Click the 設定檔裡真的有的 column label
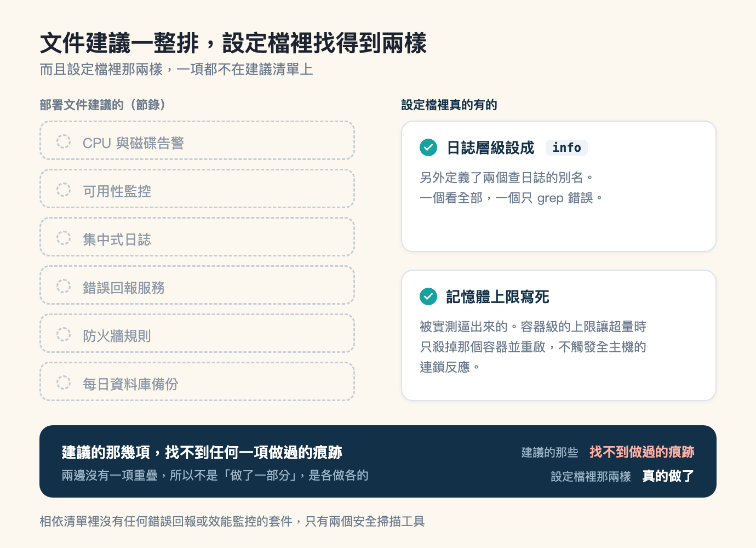 [449, 105]
